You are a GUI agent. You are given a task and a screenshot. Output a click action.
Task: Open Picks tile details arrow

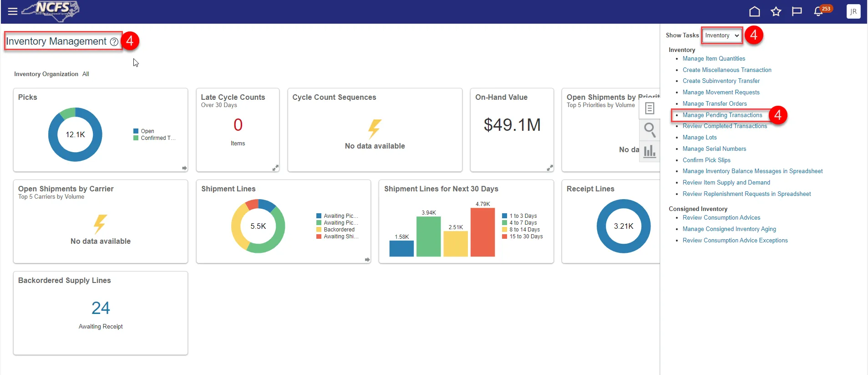pyautogui.click(x=184, y=168)
